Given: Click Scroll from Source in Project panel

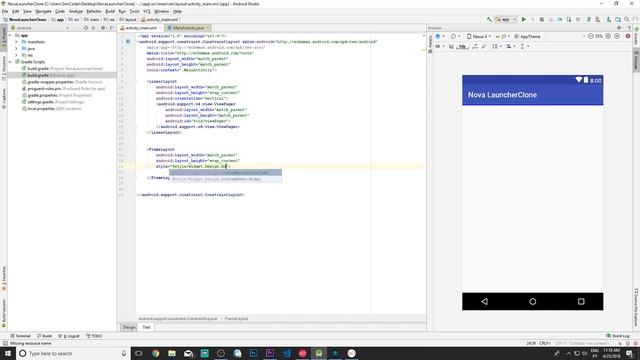Looking at the screenshot, I should [x=86, y=28].
